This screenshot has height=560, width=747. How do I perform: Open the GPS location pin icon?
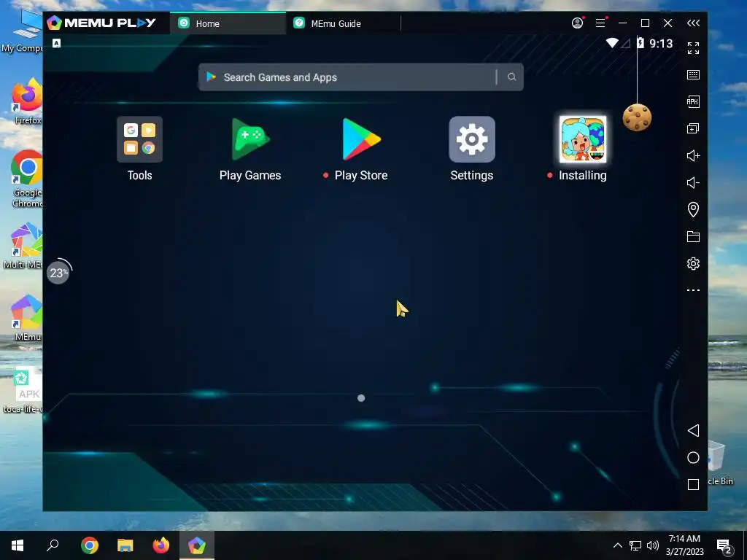693,209
